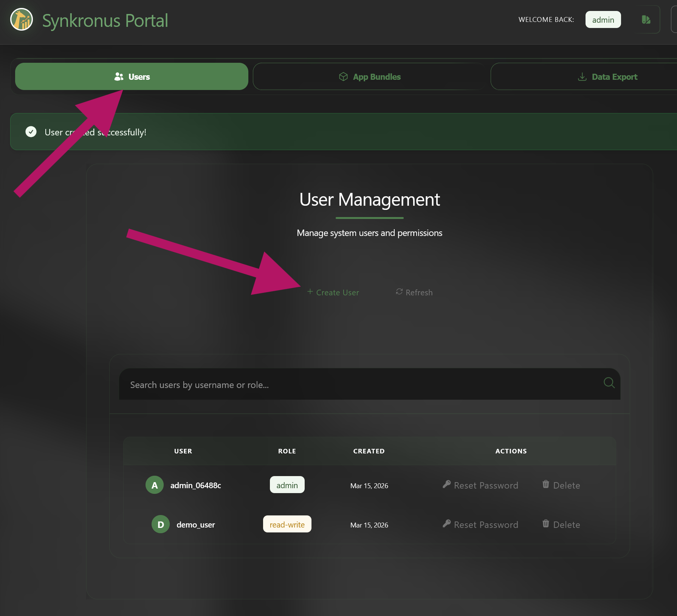Click trash icon in demo_user row
This screenshot has height=616, width=677.
(546, 524)
